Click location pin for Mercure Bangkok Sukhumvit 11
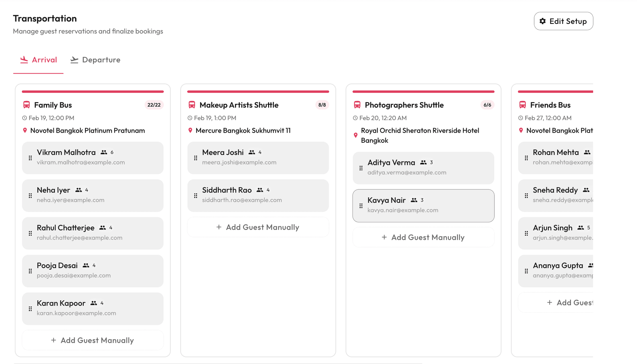This screenshot has width=637, height=364. [190, 130]
